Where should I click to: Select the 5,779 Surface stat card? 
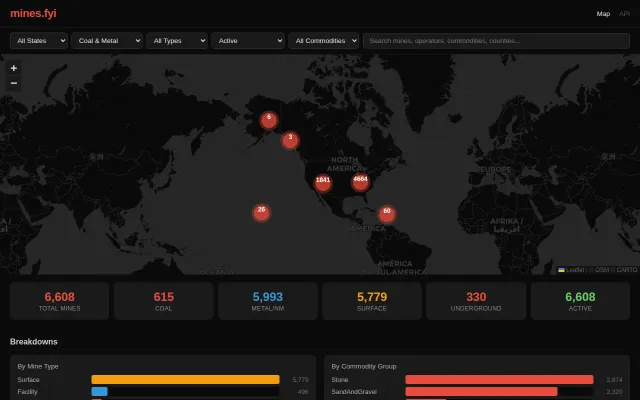click(372, 301)
